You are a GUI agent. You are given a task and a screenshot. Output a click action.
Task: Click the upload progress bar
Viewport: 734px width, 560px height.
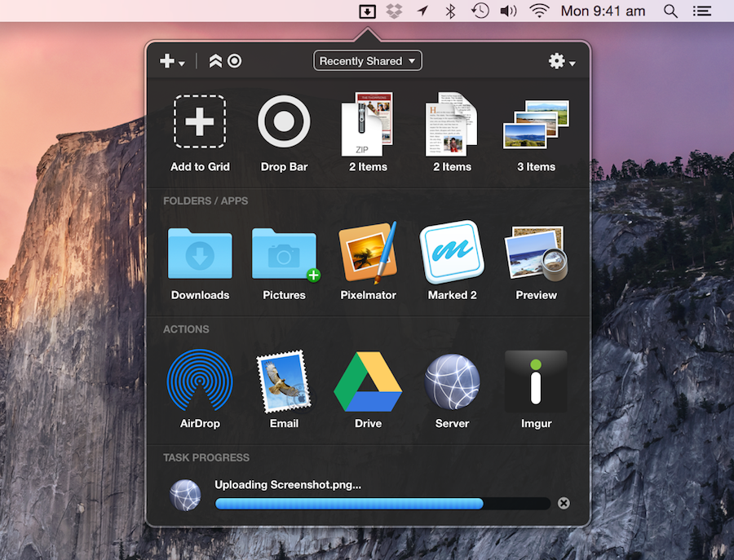click(382, 504)
